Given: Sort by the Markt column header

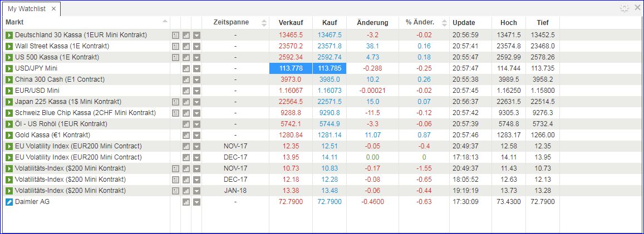Looking at the screenshot, I should [83, 22].
